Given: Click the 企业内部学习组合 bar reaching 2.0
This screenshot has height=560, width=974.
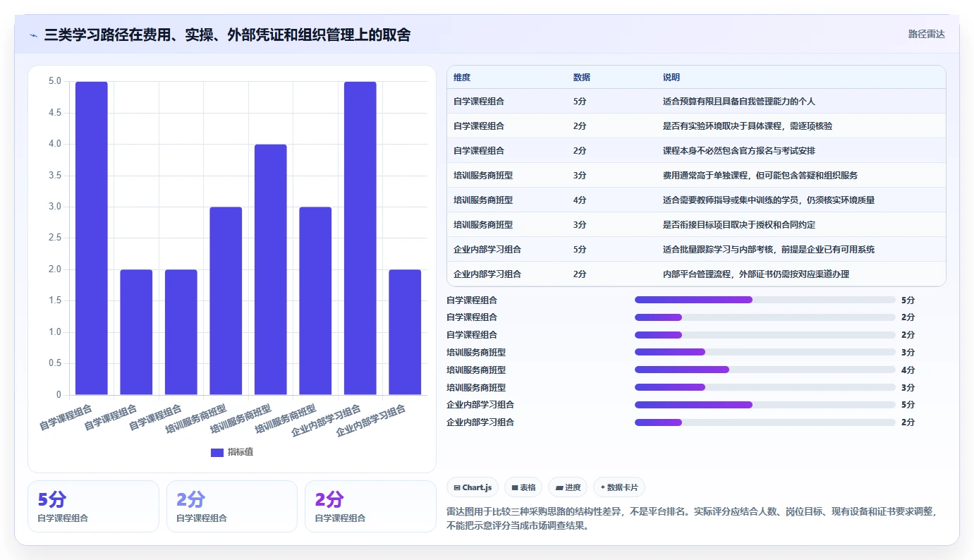Looking at the screenshot, I should (x=405, y=332).
